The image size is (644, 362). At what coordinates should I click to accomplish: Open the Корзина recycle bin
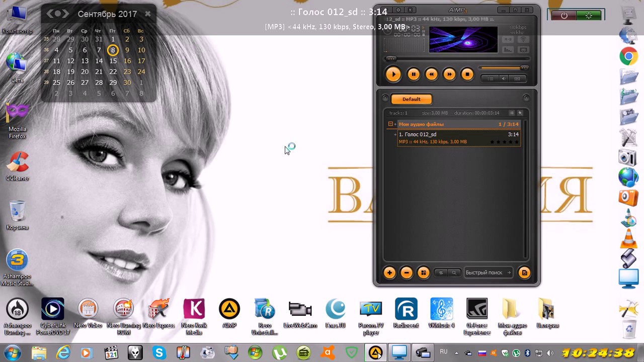17,215
